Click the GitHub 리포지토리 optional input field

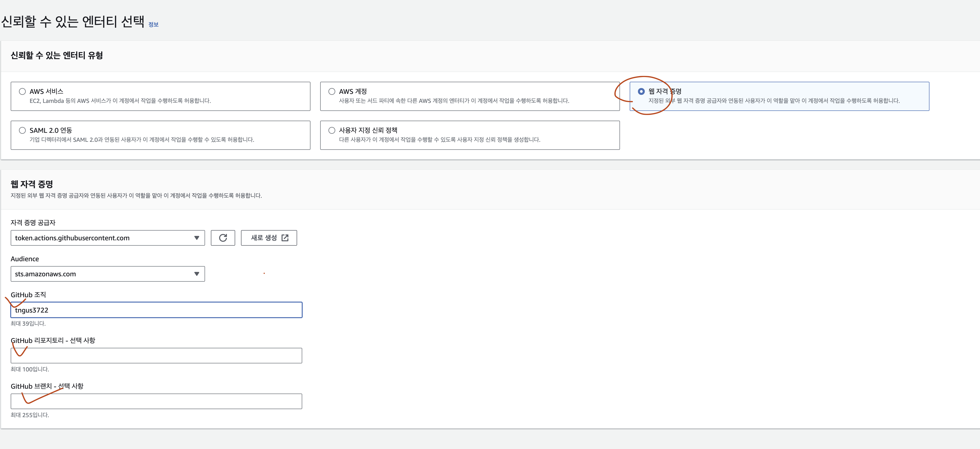pyautogui.click(x=156, y=355)
